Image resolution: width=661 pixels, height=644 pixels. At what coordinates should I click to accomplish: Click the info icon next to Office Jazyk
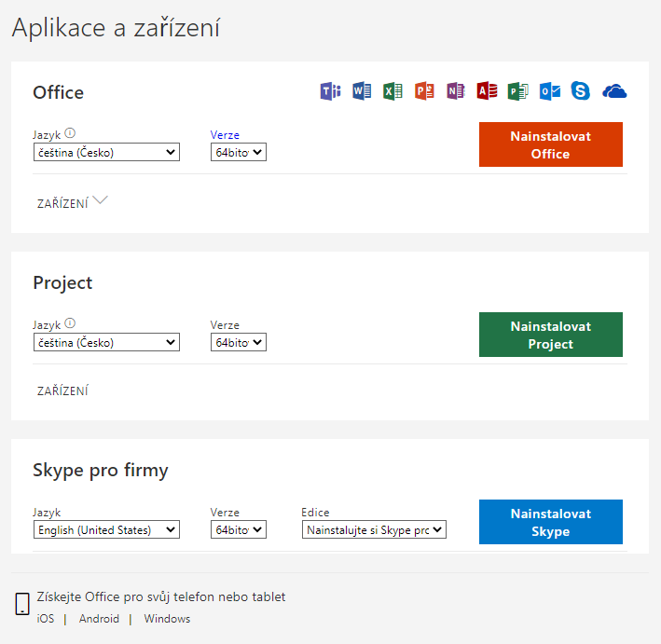point(70,133)
